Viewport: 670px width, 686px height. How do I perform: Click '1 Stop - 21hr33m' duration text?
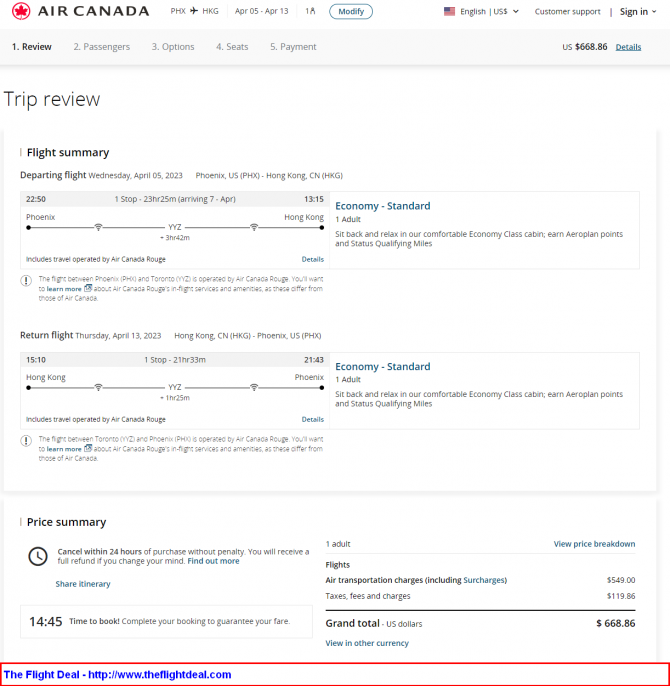click(x=175, y=360)
